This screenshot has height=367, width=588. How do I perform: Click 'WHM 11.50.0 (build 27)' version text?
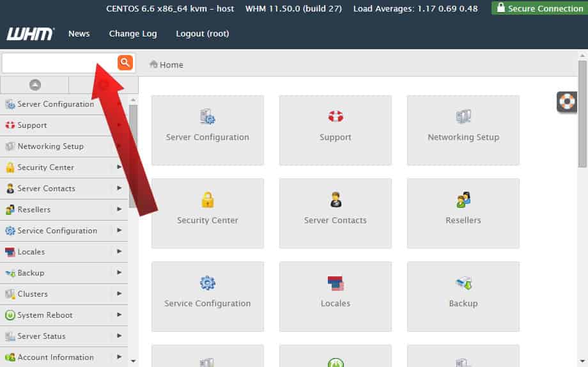click(293, 8)
